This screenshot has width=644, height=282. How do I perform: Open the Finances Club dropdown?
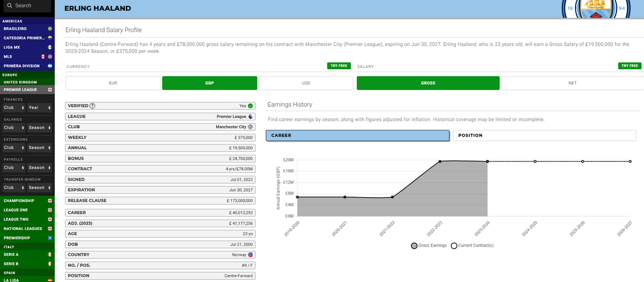coord(13,107)
